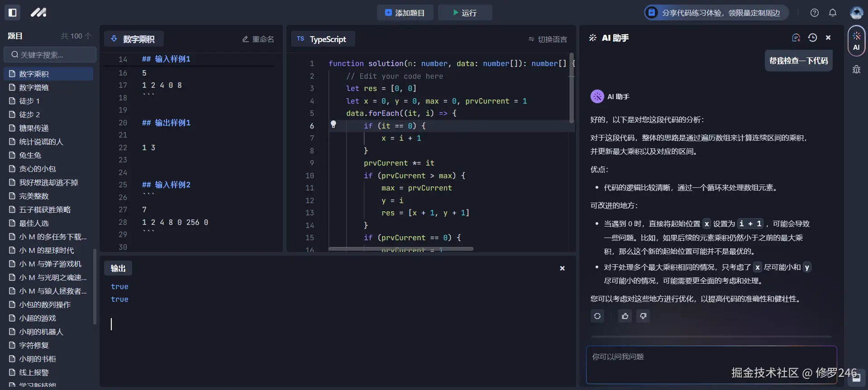
Task: Toggle the AI assistant panel button
Action: point(856,41)
